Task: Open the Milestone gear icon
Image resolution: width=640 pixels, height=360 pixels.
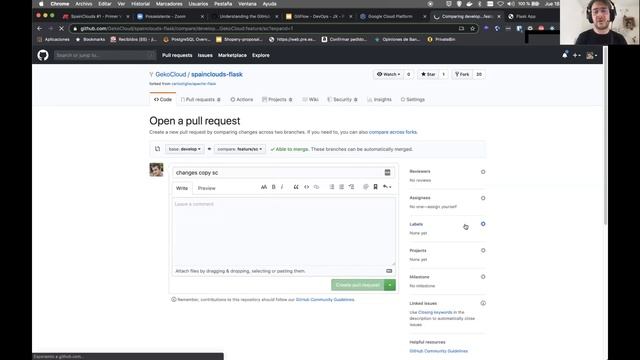Action: [x=483, y=277]
